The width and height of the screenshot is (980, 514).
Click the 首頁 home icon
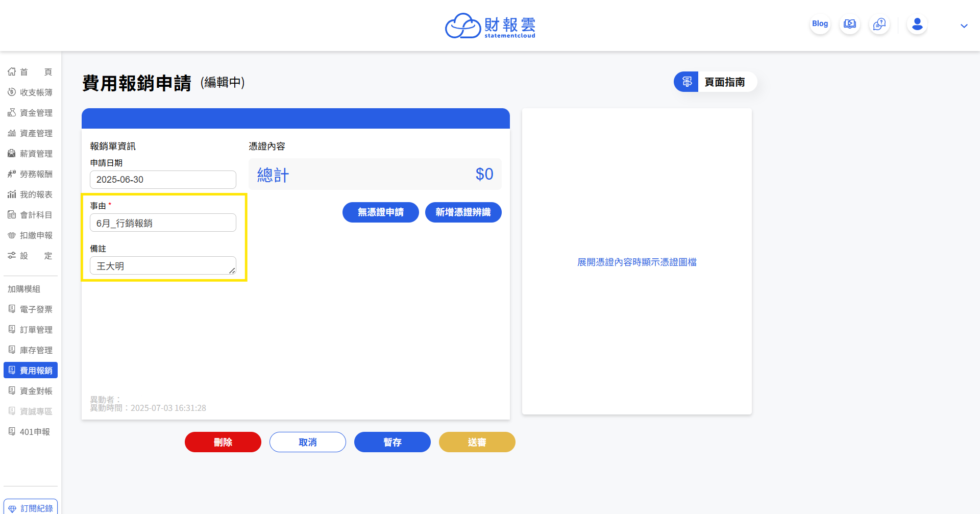pos(12,71)
